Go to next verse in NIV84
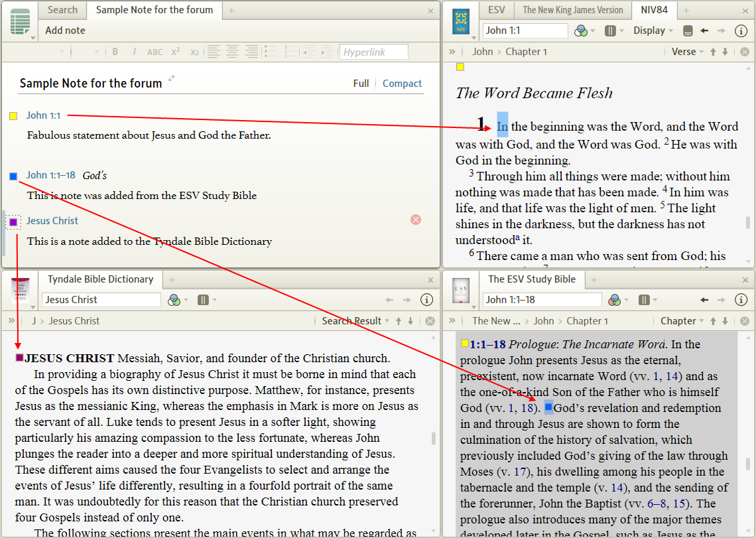Image resolution: width=756 pixels, height=538 pixels. pos(725,52)
